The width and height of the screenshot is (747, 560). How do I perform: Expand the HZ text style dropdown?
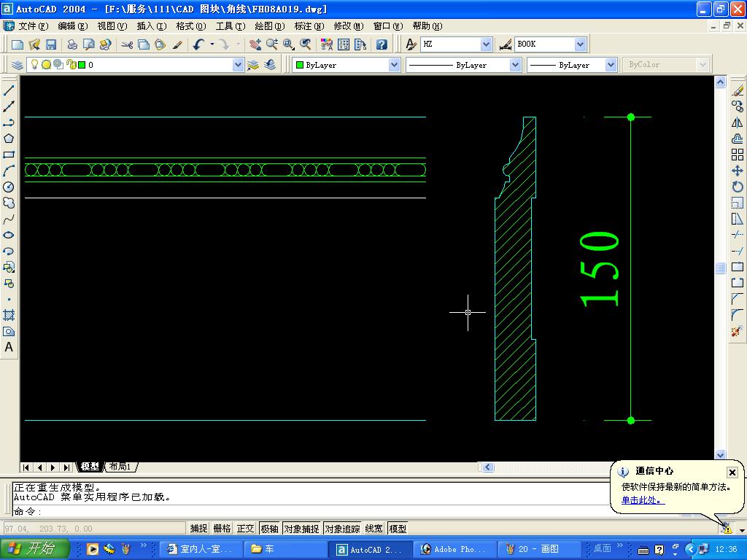[x=486, y=44]
